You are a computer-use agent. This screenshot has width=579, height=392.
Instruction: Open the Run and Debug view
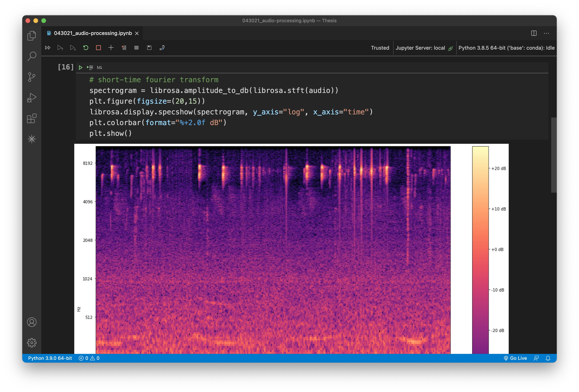[x=32, y=98]
